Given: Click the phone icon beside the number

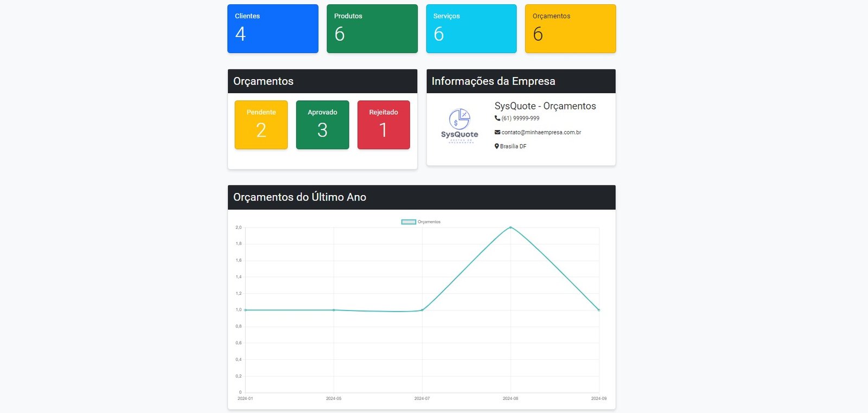Looking at the screenshot, I should coord(497,118).
